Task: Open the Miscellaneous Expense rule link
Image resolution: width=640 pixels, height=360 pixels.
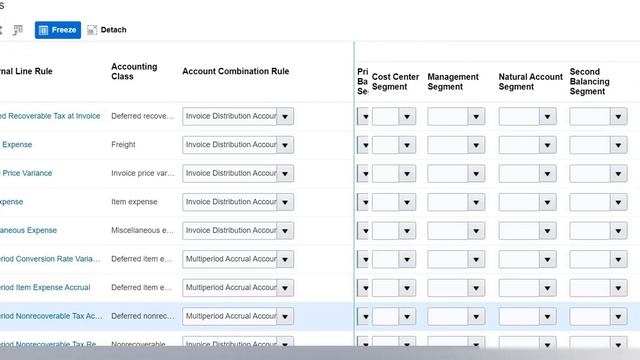Action: [x=28, y=230]
